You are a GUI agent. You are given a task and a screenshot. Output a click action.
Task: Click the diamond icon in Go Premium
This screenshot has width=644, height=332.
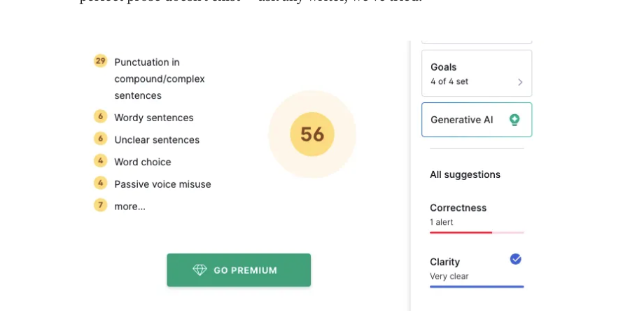199,270
